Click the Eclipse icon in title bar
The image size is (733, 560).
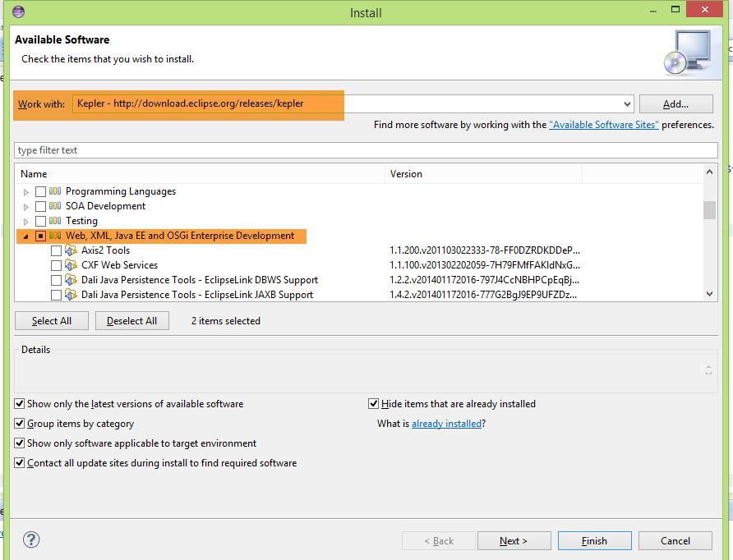pyautogui.click(x=18, y=12)
